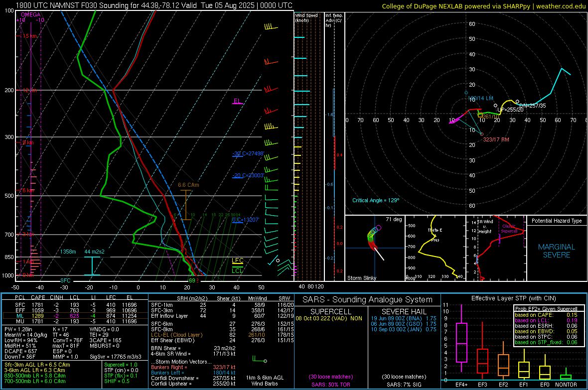This screenshot has height=390, width=588.
Task: Click the OMEGA profile header
Action: tap(31, 14)
